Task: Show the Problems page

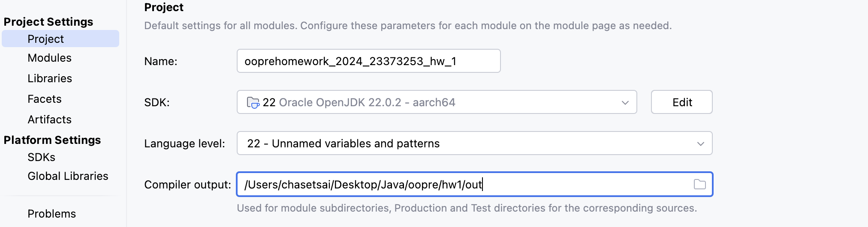Action: click(51, 214)
